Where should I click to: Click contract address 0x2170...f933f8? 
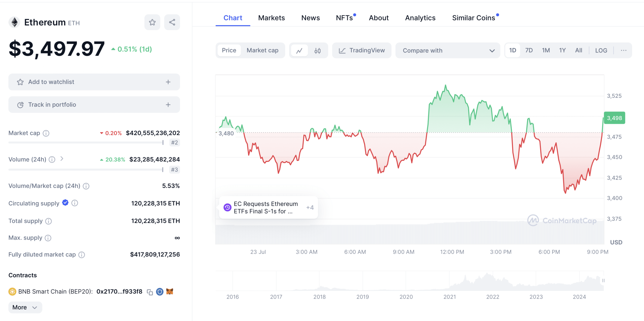click(x=119, y=292)
